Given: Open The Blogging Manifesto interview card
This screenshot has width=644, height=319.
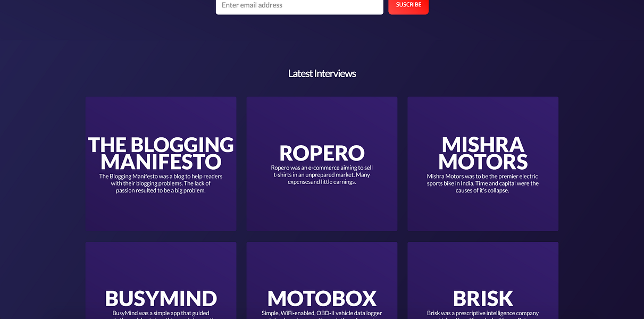Looking at the screenshot, I should coord(161,164).
